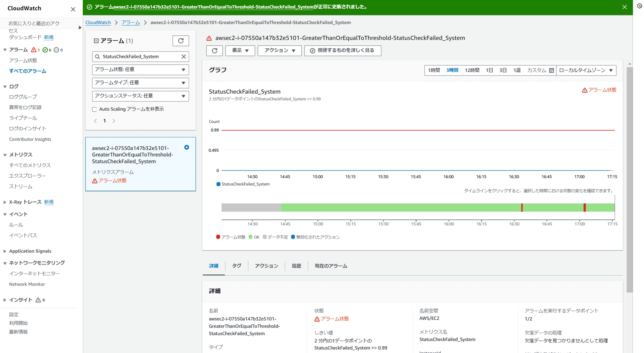Open the ローカルタイムゾーン dropdown
The width and height of the screenshot is (644, 353).
[586, 70]
